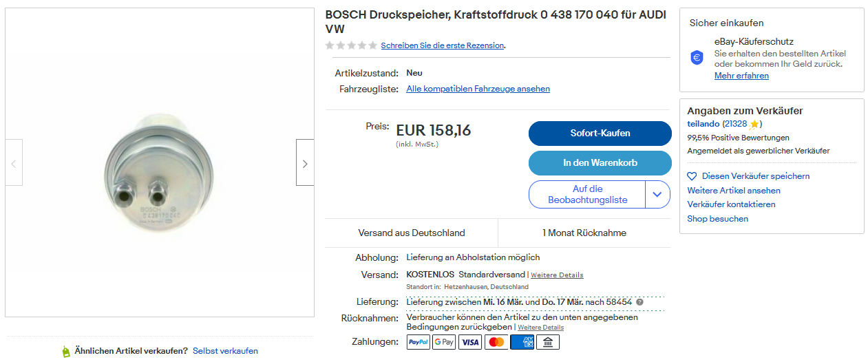The image size is (868, 362).
Task: Click the heart icon to save seller
Action: point(692,176)
